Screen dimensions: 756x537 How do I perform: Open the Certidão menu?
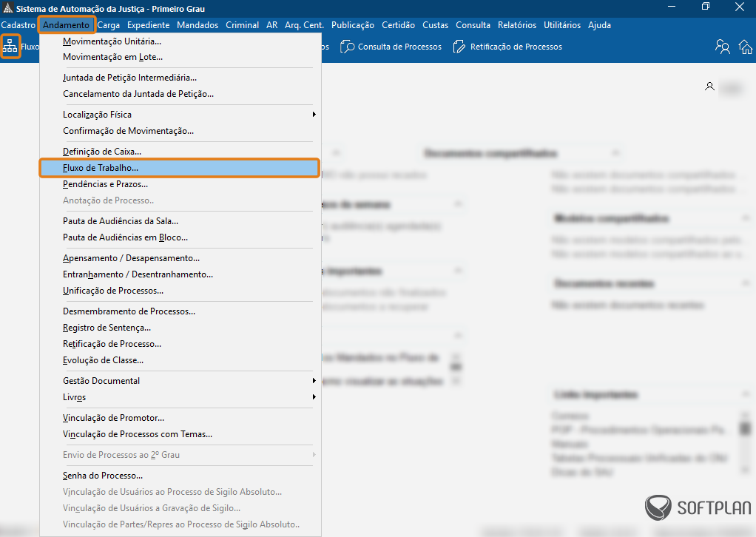(398, 25)
